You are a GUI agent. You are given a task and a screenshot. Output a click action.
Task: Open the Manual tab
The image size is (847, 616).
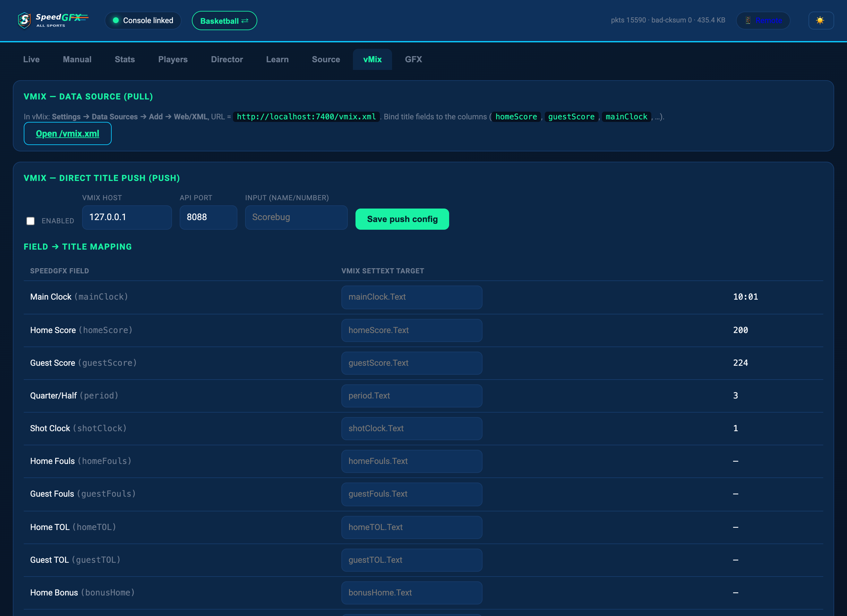point(77,59)
